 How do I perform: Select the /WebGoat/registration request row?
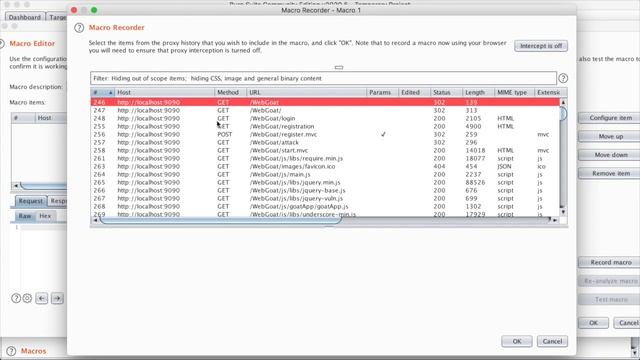325,127
